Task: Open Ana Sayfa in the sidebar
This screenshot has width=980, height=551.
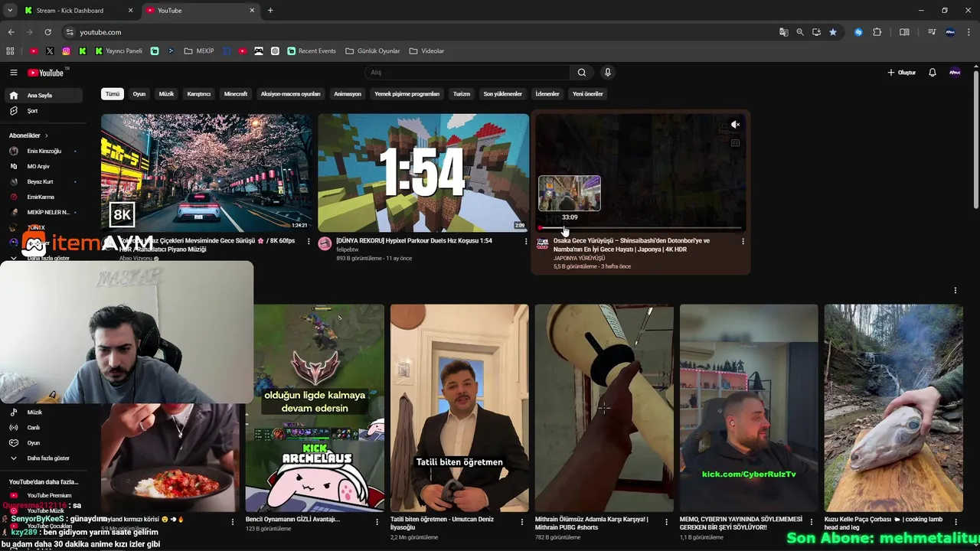Action: (44, 96)
